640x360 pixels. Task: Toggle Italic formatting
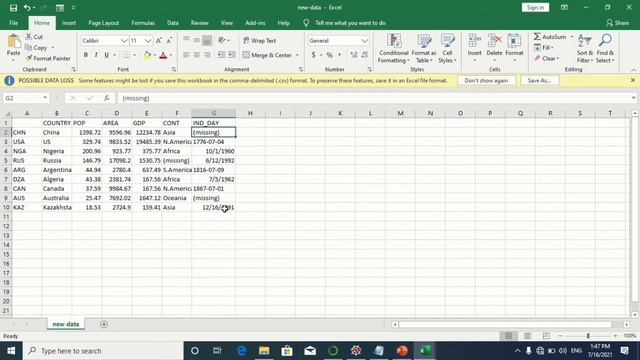click(96, 55)
